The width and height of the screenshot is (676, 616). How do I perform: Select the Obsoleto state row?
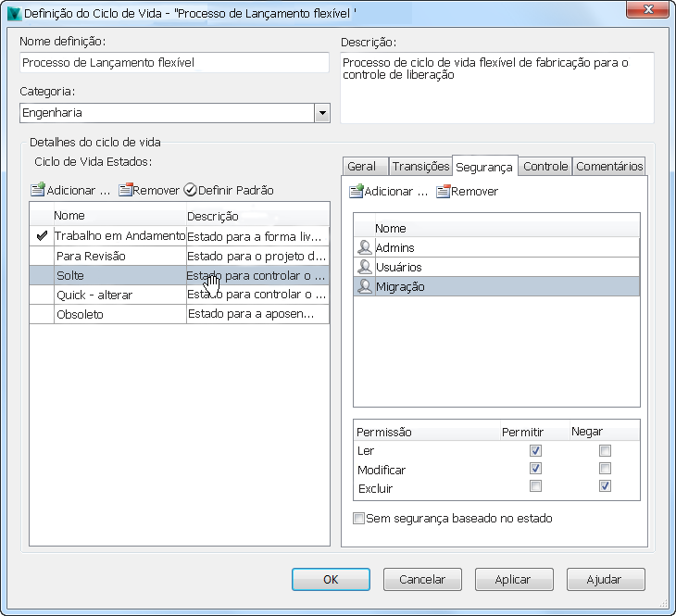tap(180, 314)
